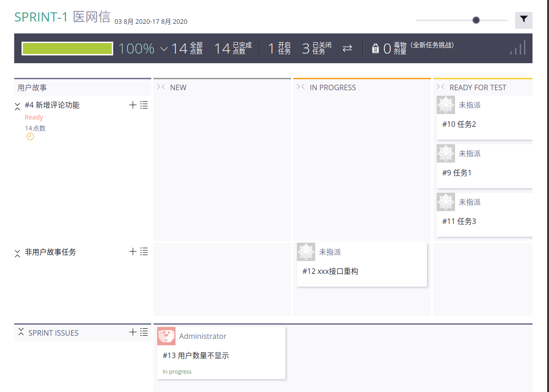Screen dimensions: 549x392
Task: Add new sprint issue with plus icon
Action: (x=133, y=332)
